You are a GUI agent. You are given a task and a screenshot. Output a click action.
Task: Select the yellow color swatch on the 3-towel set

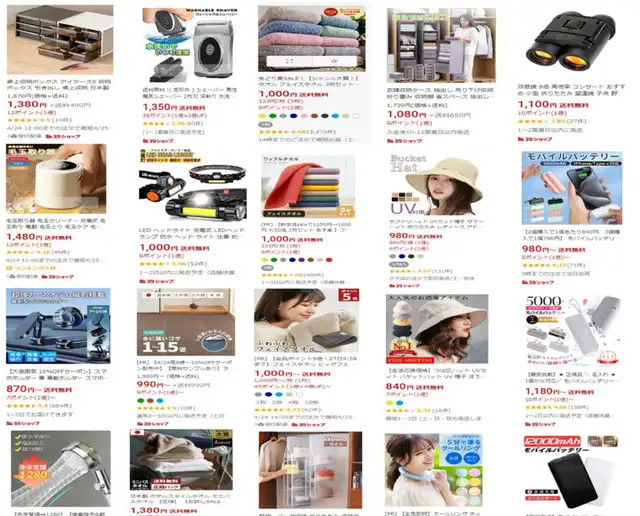click(262, 116)
